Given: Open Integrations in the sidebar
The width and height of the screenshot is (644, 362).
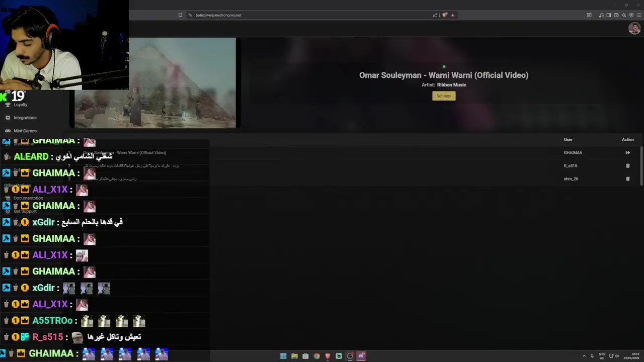Looking at the screenshot, I should tap(25, 118).
